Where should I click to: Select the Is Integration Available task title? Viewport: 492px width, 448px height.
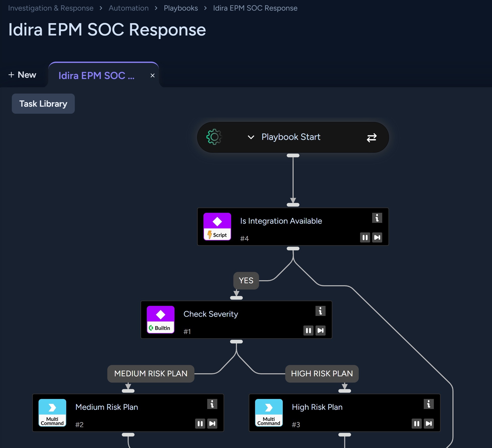click(281, 221)
